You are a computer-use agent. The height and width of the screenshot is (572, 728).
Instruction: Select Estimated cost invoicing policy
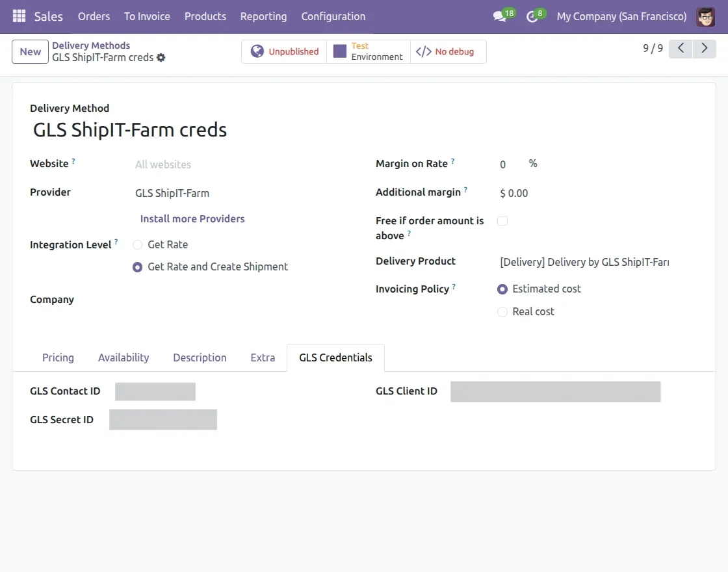(x=502, y=289)
